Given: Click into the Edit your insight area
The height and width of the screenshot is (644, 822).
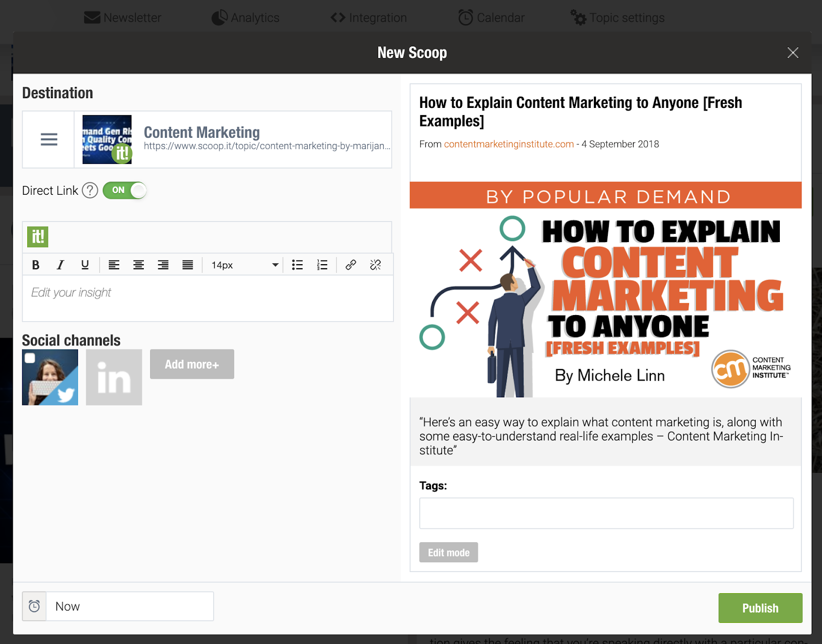Looking at the screenshot, I should (x=208, y=299).
